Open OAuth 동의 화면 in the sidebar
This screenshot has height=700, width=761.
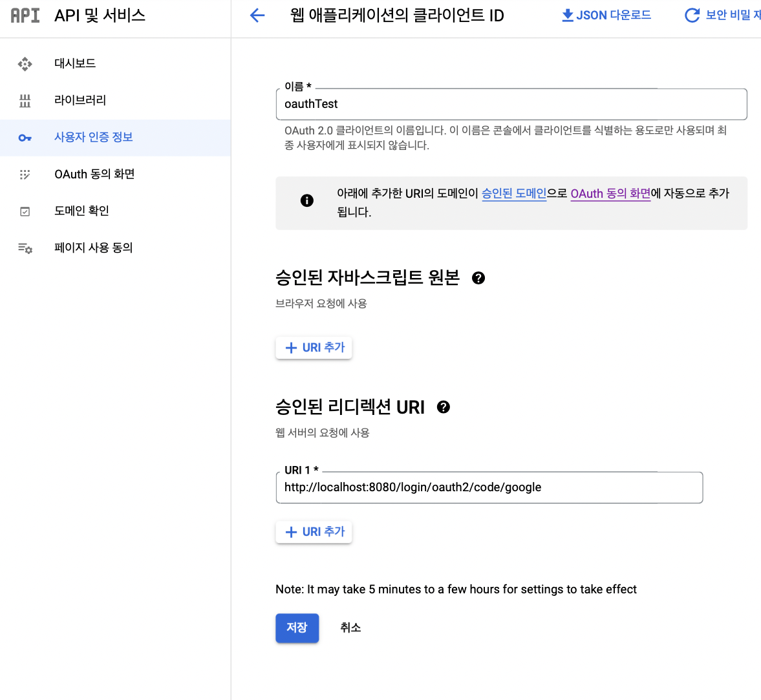click(116, 174)
